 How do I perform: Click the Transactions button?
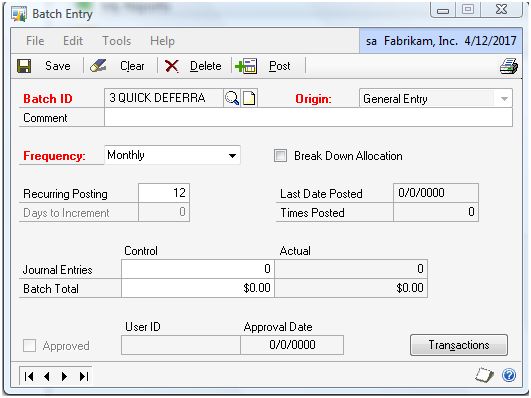tap(459, 345)
